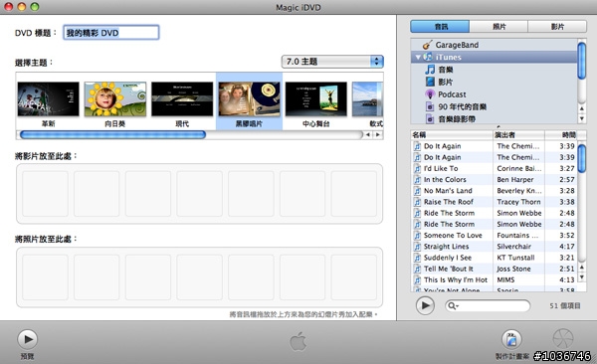Click the song list scrollbar thumb
The image size is (597, 364).
(x=581, y=158)
